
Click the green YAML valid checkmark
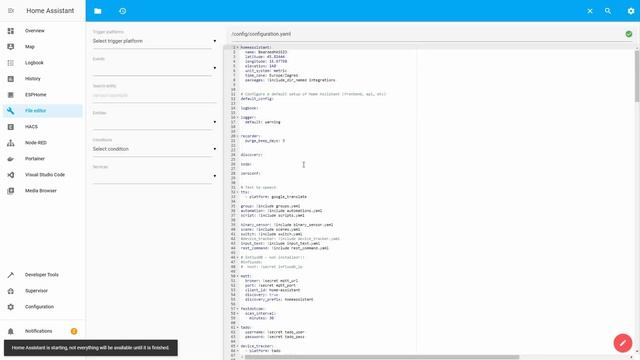629,34
